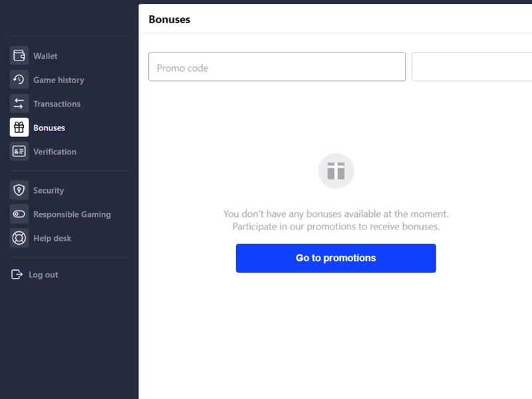Screen dimensions: 532x399
Task: Click the empty box beside Promo code
Action: pos(471,67)
